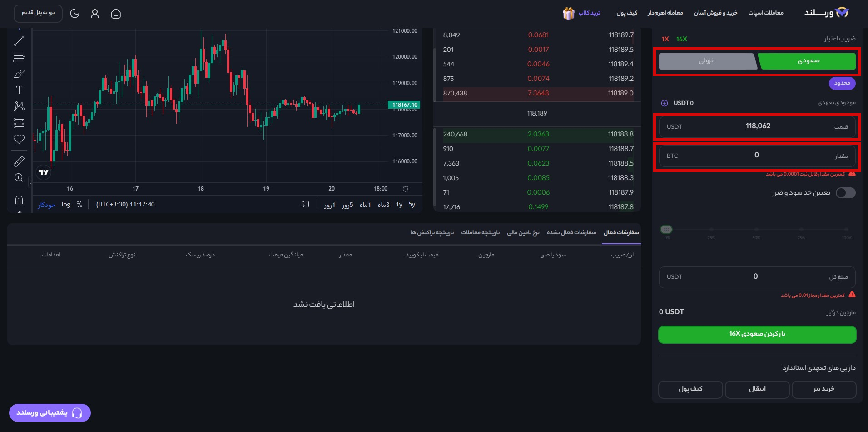This screenshot has width=868, height=432.
Task: Open the محدود order type dropdown
Action: (843, 84)
